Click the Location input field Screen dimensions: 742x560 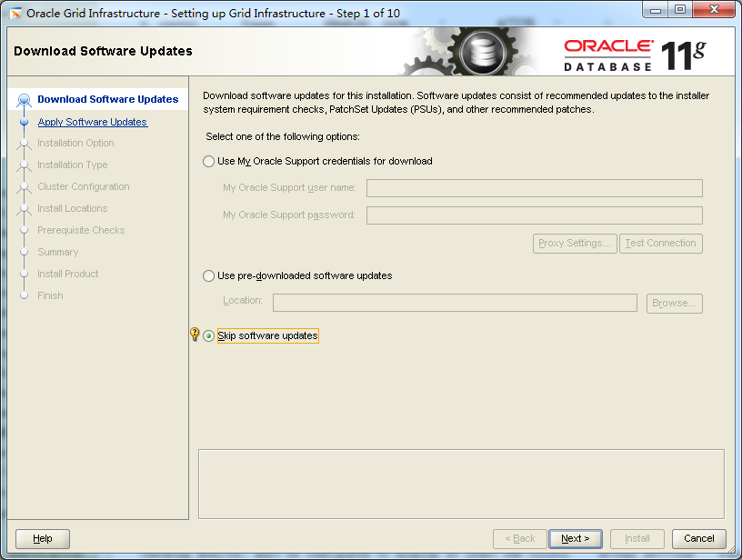coord(455,303)
